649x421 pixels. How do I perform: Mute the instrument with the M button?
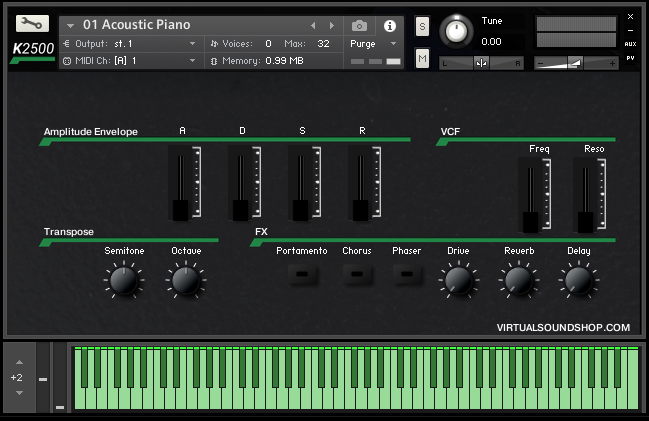coord(422,60)
